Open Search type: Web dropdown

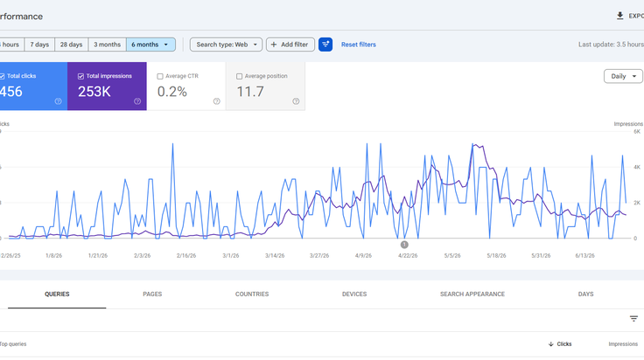[226, 45]
